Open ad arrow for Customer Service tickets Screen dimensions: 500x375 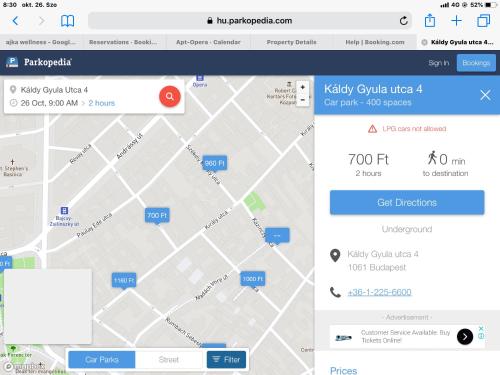click(x=465, y=337)
